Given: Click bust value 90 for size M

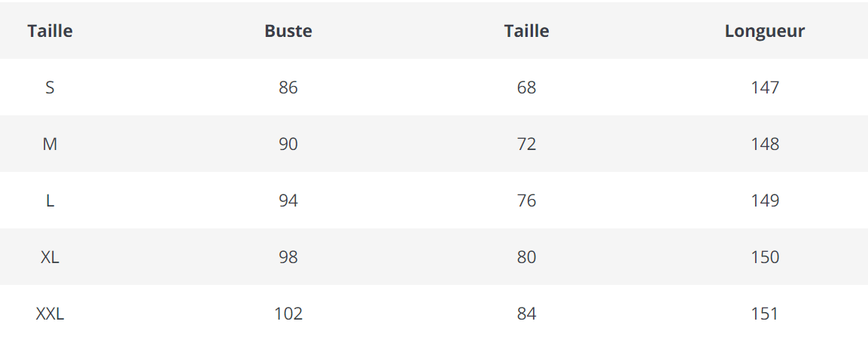Looking at the screenshot, I should pyautogui.click(x=288, y=144).
